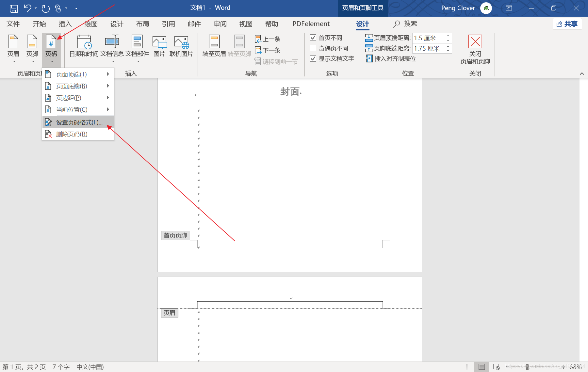Expand Page Margins (页边距) submenu
The image size is (588, 372).
[78, 98]
